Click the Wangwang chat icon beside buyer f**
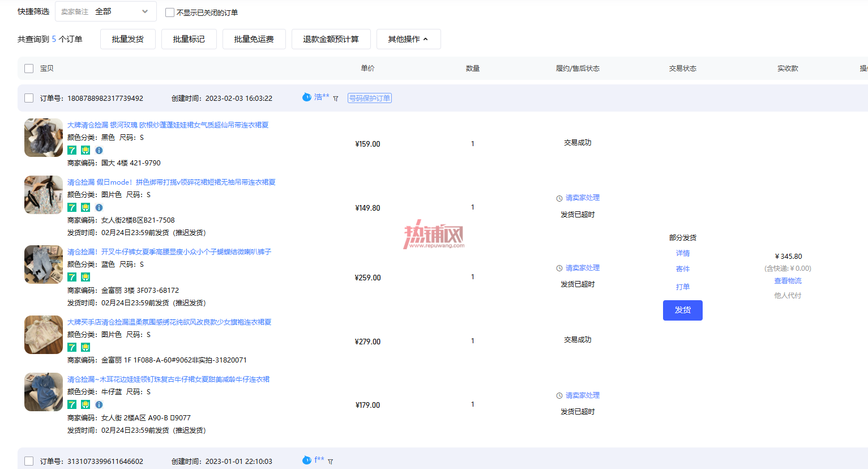 point(307,460)
